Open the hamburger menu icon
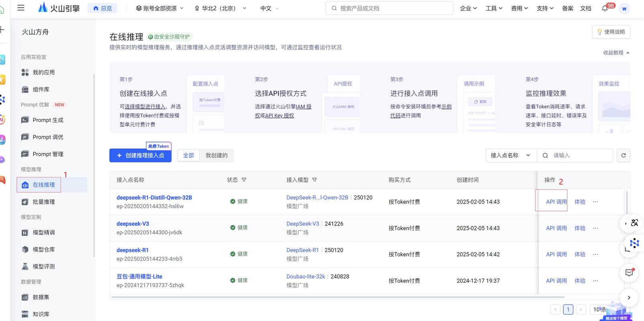 (21, 8)
